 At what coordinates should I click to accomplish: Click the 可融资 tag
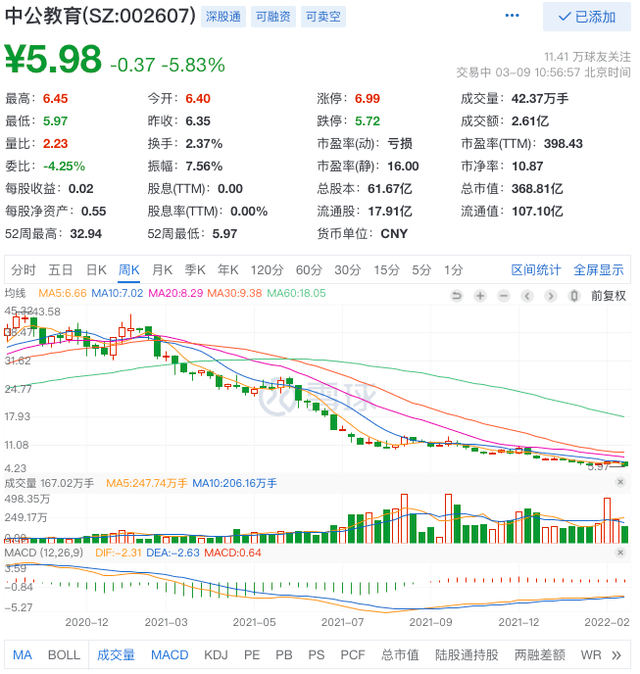point(273,17)
